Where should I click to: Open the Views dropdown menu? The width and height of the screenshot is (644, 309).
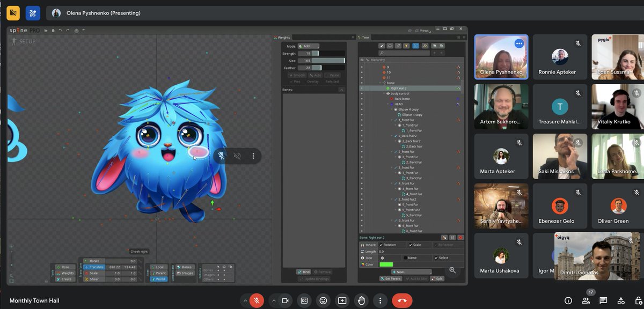[x=422, y=31]
